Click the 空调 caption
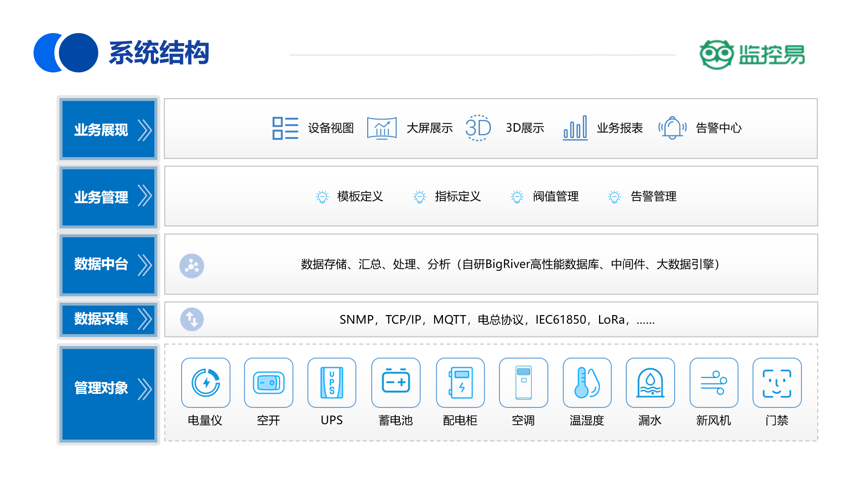 click(523, 421)
